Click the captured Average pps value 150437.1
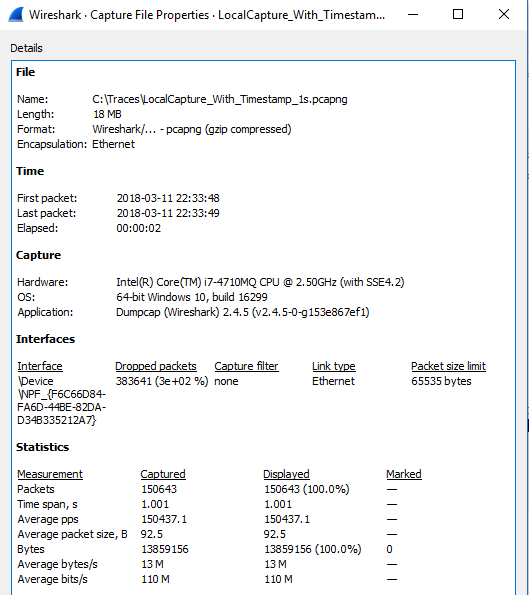 [164, 519]
